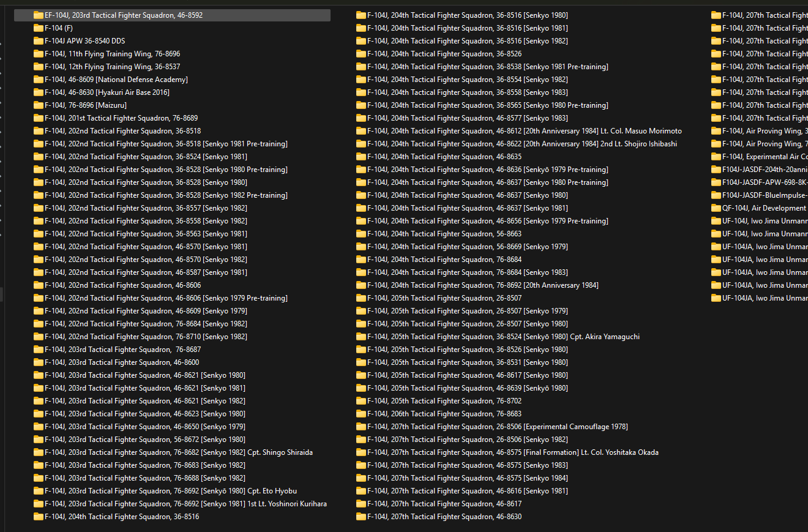Click folder icon of F104J-JASDF-204th-20anni

point(716,170)
